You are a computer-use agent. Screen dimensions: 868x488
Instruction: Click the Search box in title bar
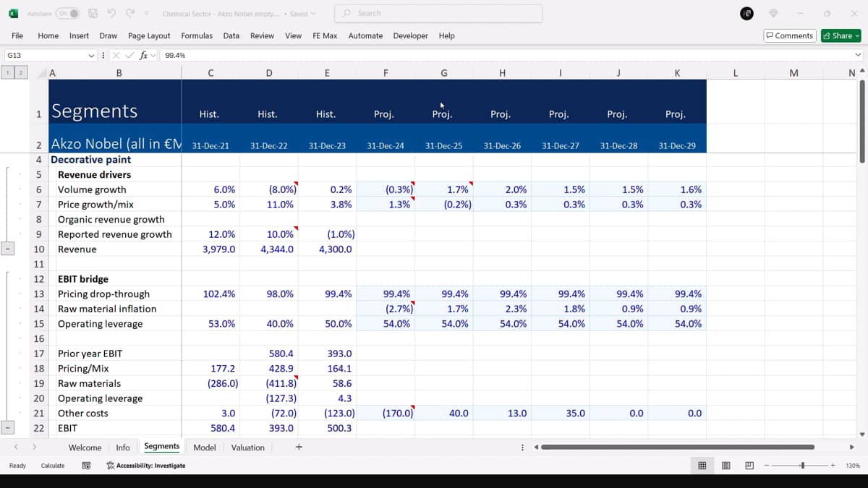point(438,14)
